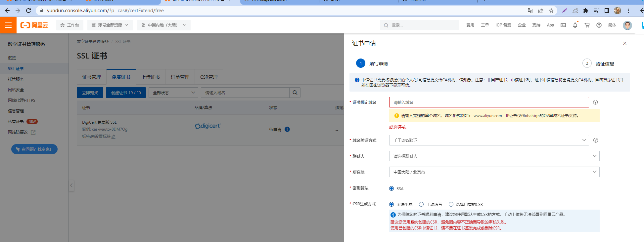Switch to the 订单管理 tab

(x=180, y=77)
